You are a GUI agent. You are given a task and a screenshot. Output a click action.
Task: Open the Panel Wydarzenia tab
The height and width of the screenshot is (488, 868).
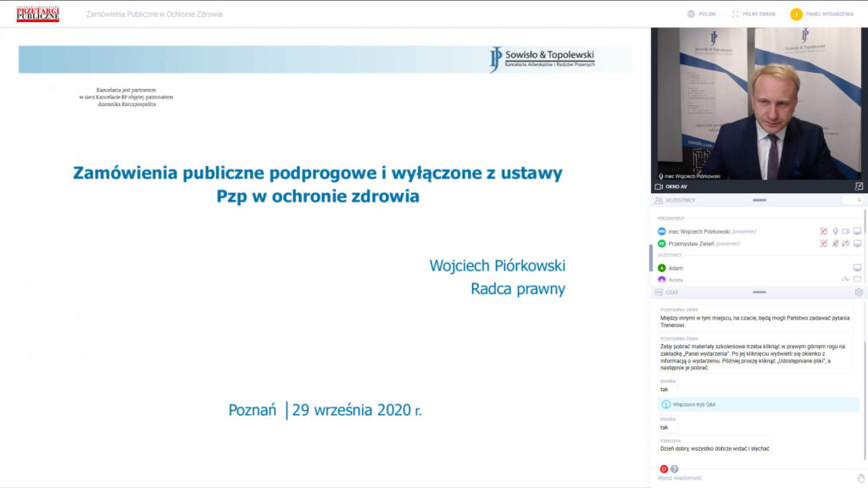click(821, 14)
